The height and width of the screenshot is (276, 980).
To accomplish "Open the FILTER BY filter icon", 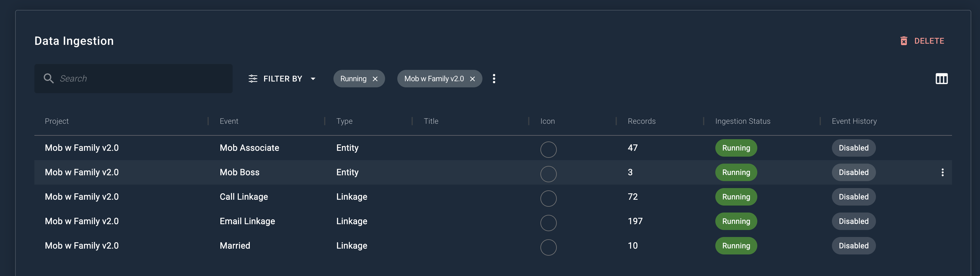I will [253, 79].
